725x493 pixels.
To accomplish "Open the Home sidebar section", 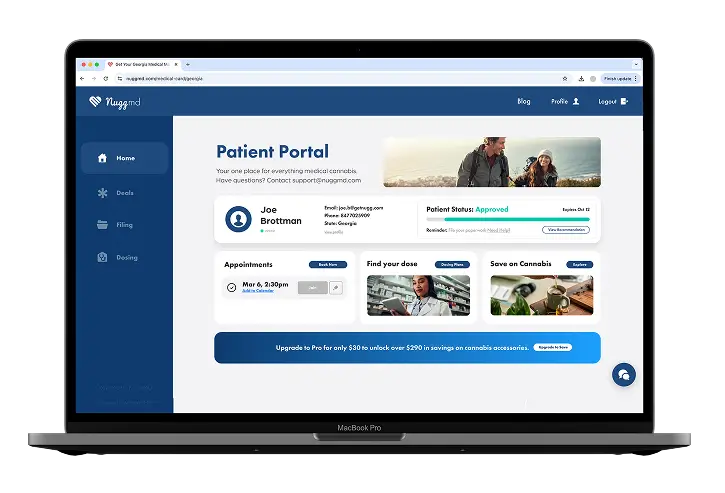I will click(x=123, y=158).
